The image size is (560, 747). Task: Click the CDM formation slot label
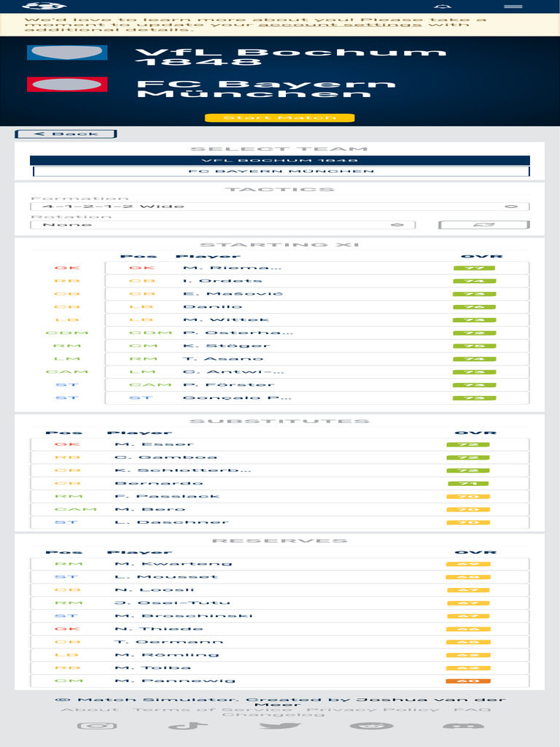click(67, 333)
